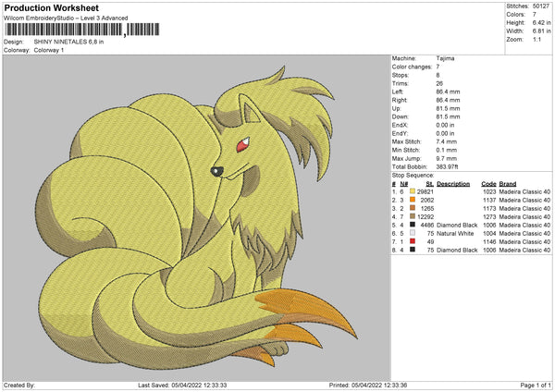Click the 'Code' column header

click(x=488, y=184)
